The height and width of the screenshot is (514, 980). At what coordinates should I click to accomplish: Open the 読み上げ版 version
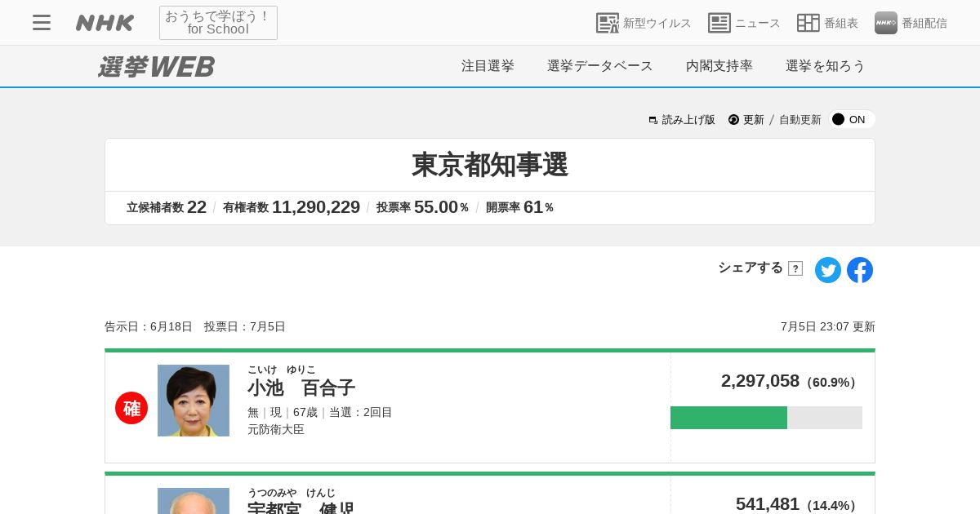pyautogui.click(x=682, y=120)
